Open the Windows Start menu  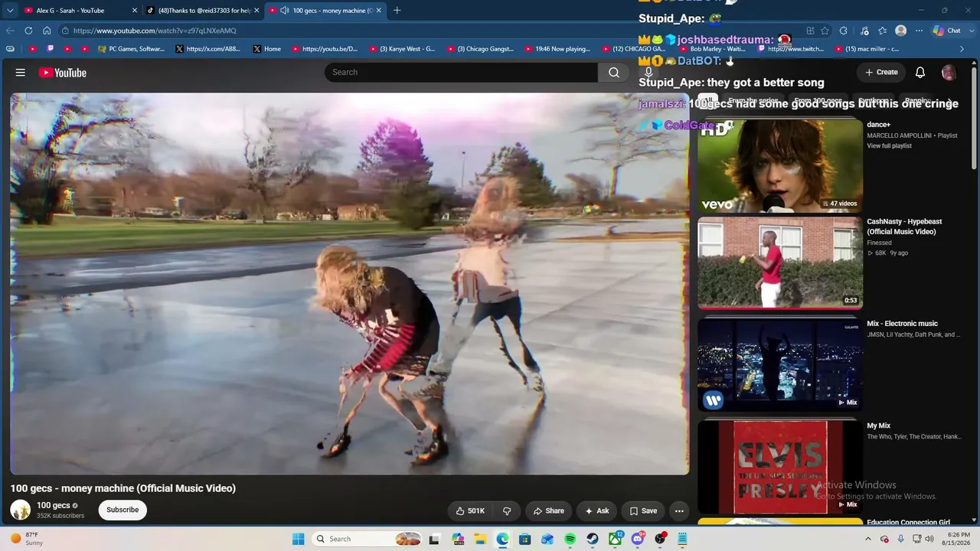298,539
